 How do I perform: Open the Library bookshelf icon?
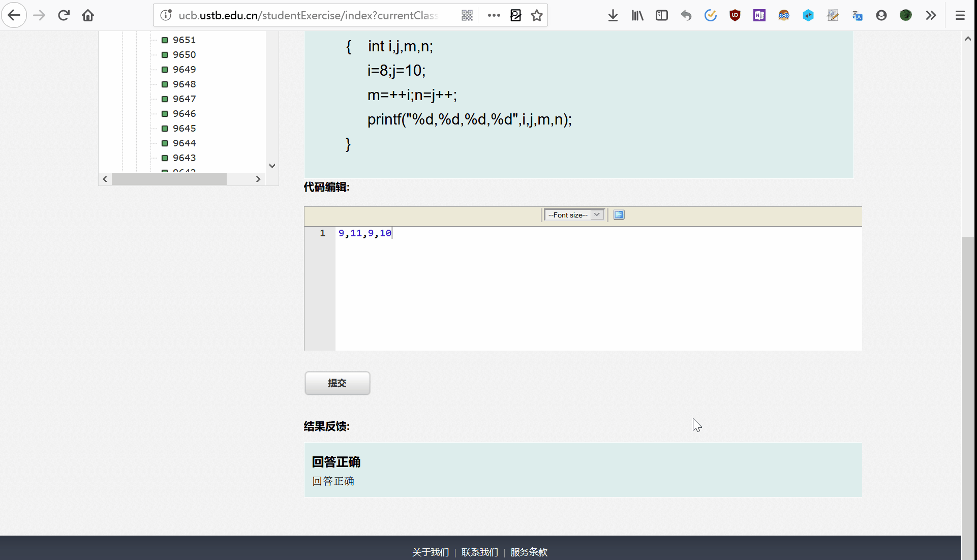[637, 15]
